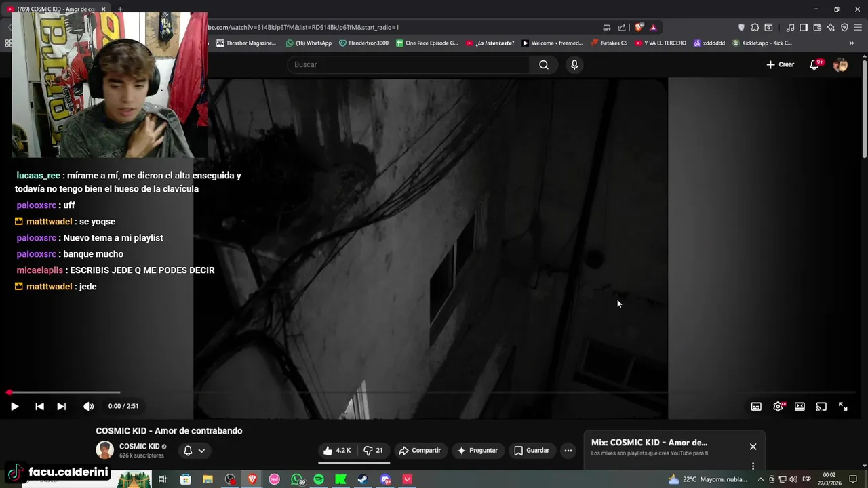Dislike the video (21)

point(374,451)
